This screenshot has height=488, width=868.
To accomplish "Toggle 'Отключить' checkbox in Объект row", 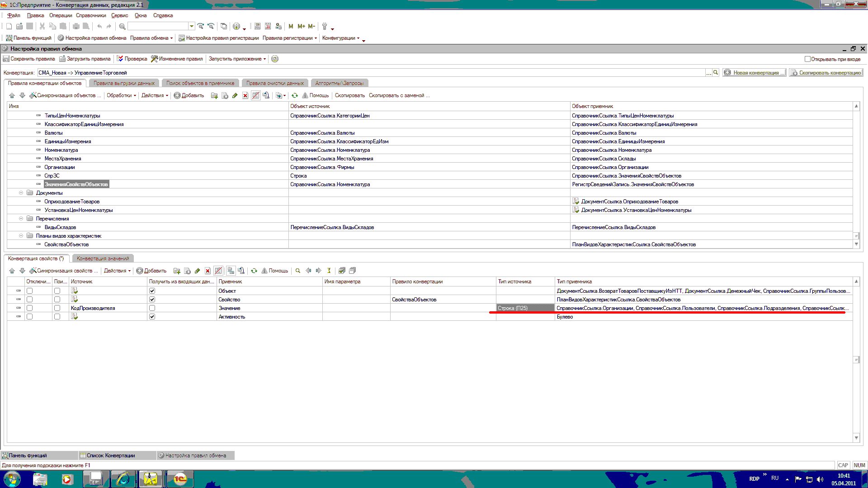I will click(x=29, y=291).
